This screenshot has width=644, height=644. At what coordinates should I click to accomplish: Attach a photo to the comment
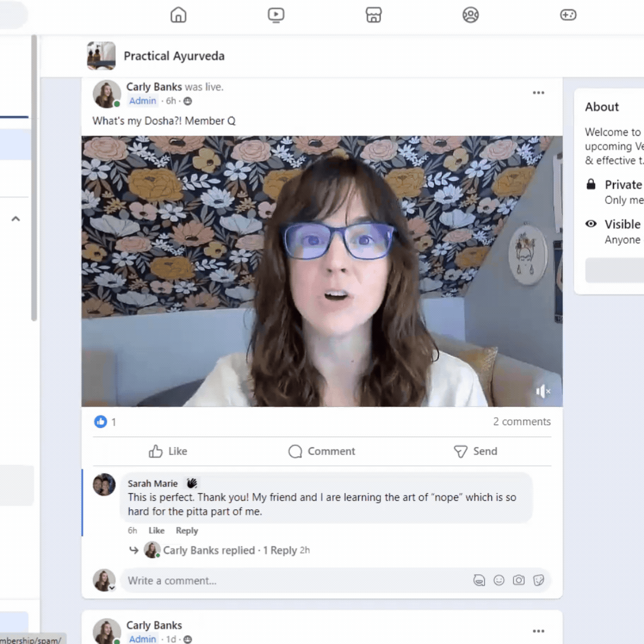click(x=519, y=580)
